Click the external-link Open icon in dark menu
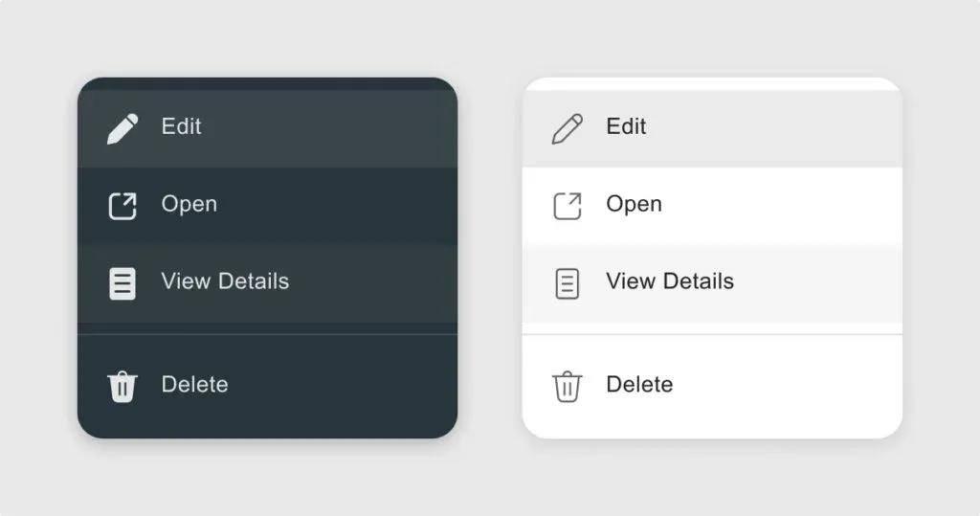This screenshot has width=980, height=516. (122, 206)
